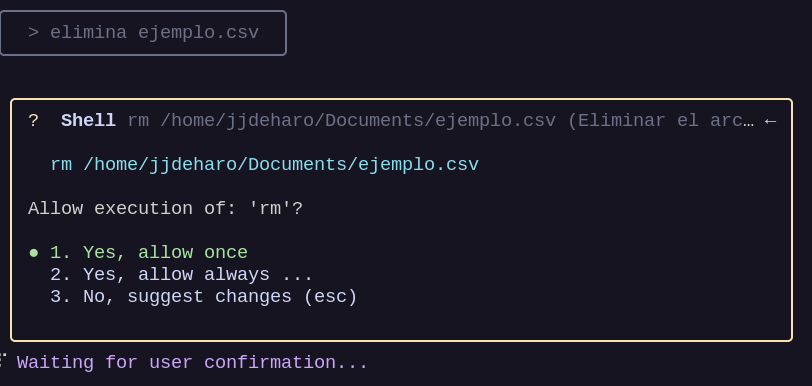Click the left arrow at the Shell line end
This screenshot has height=386, width=812.
[x=770, y=121]
